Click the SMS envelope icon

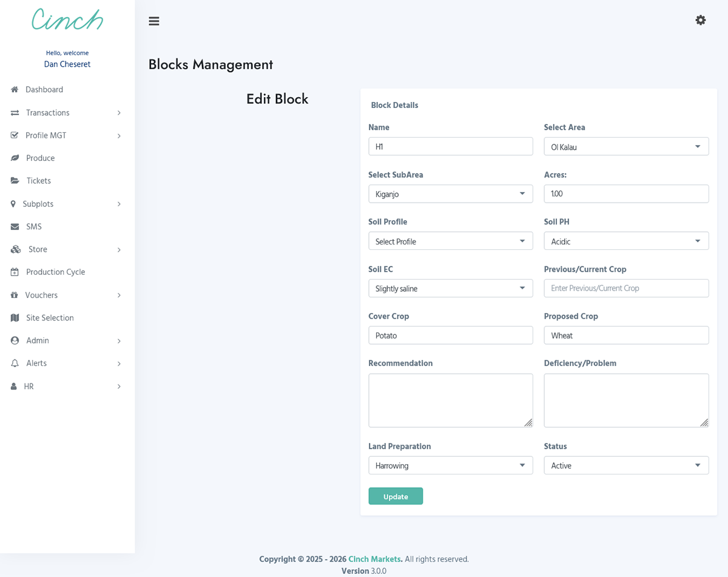pos(13,226)
